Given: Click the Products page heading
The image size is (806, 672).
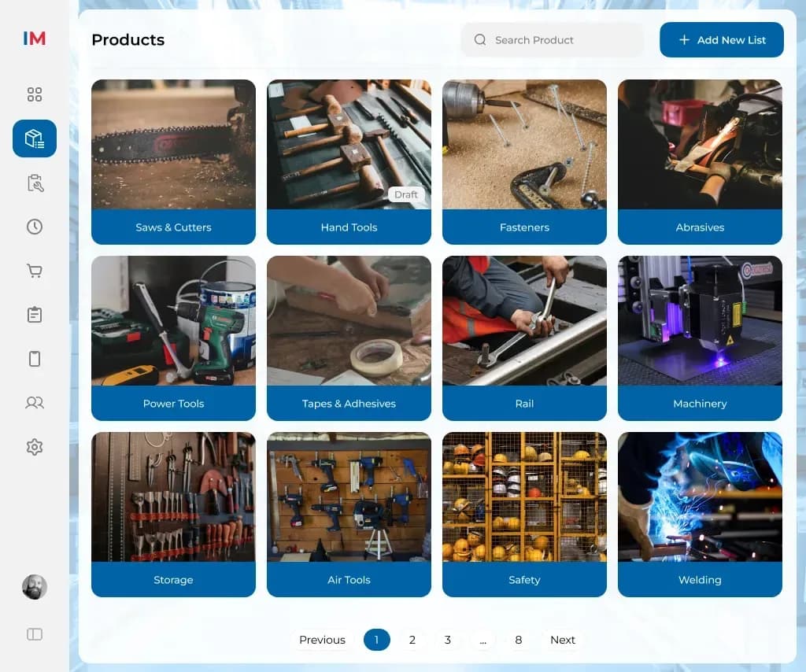Looking at the screenshot, I should coord(128,39).
